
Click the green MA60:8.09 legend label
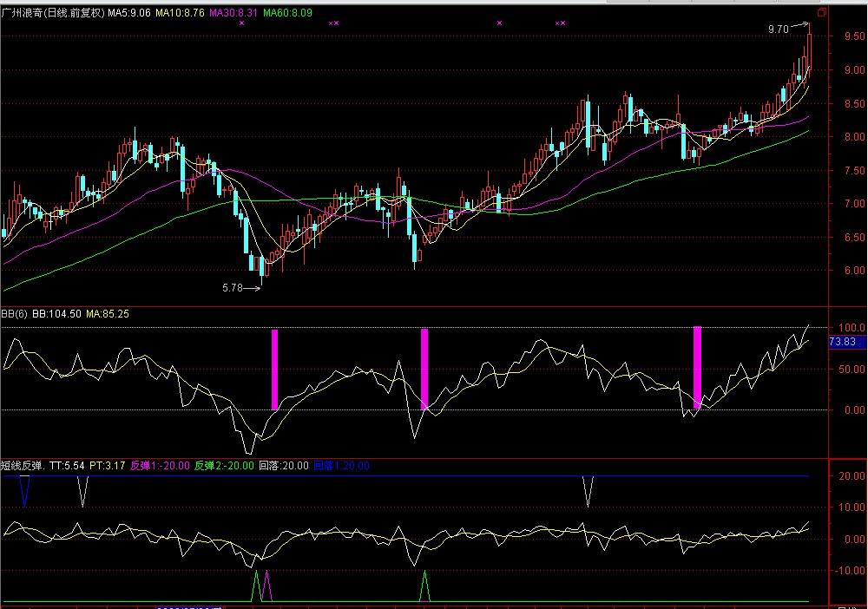(287, 14)
